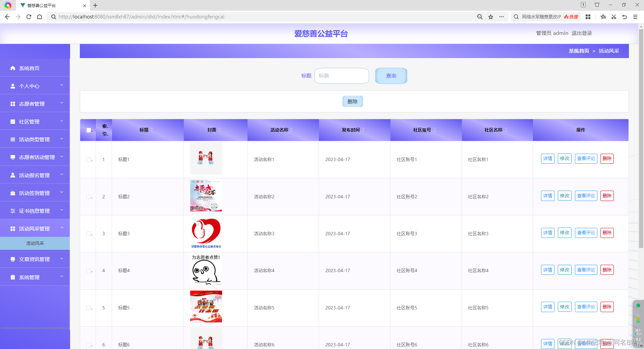Open a new browser tab

95,5
